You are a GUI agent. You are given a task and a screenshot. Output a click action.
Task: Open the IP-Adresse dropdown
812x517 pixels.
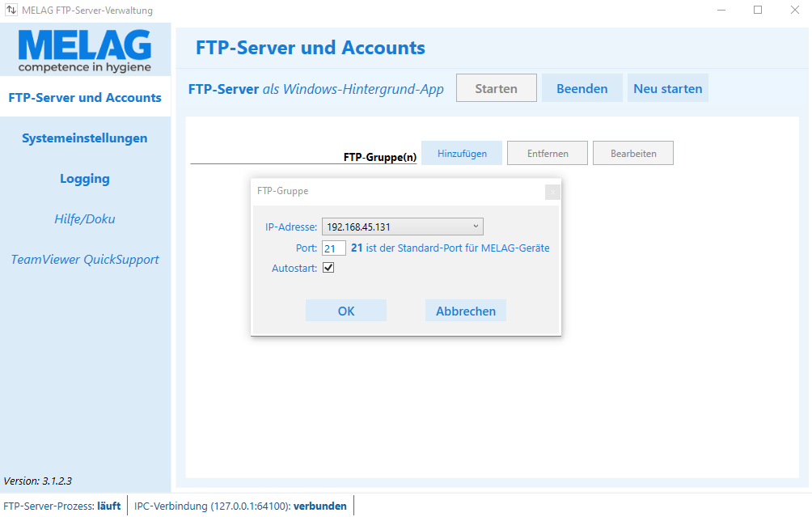pyautogui.click(x=403, y=227)
